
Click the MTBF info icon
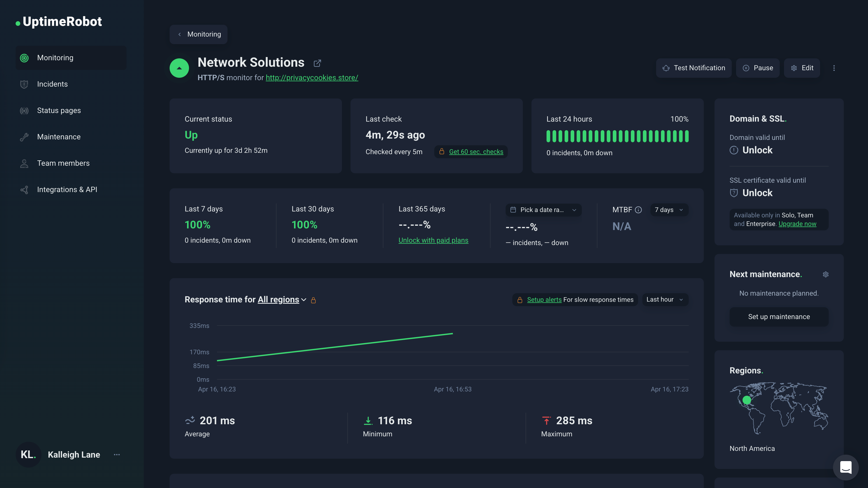(638, 210)
